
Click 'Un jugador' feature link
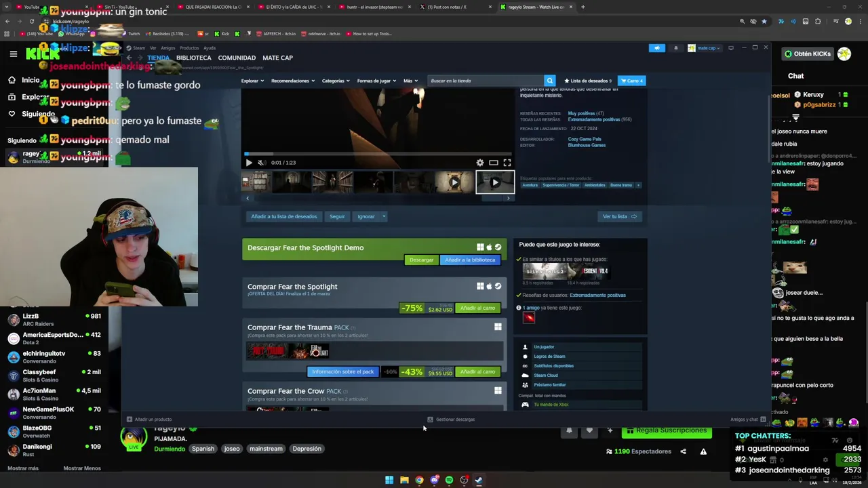(x=544, y=347)
